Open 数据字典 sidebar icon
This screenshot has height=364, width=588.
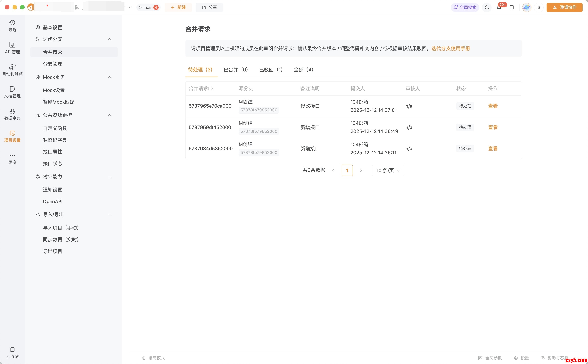point(12,114)
